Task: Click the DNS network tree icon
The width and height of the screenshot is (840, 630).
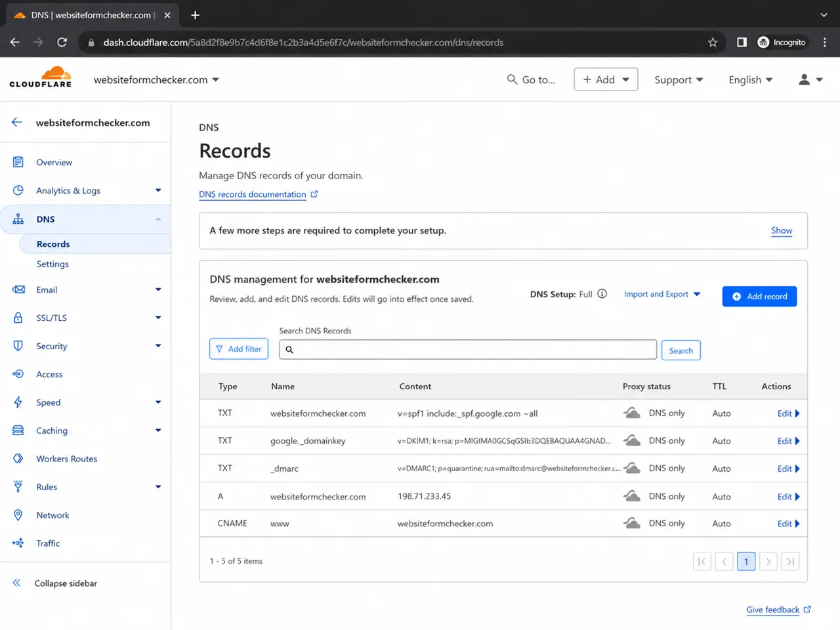Action: [x=18, y=219]
